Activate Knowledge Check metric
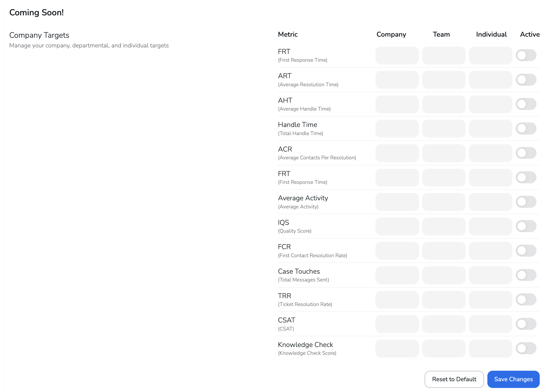Viewport: 557px width, 392px height. tap(526, 348)
